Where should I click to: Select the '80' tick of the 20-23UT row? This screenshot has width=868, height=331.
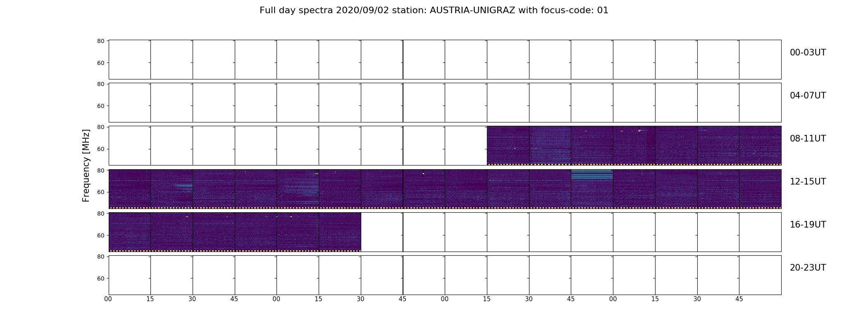[x=100, y=257]
